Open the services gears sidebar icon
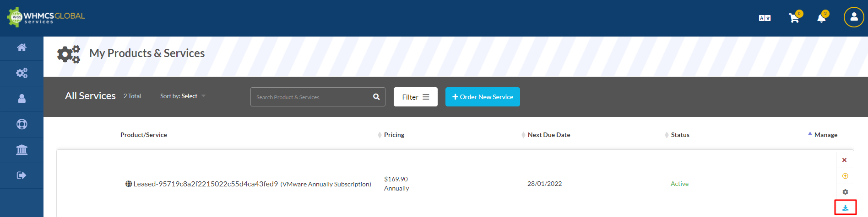This screenshot has width=868, height=217. click(22, 73)
